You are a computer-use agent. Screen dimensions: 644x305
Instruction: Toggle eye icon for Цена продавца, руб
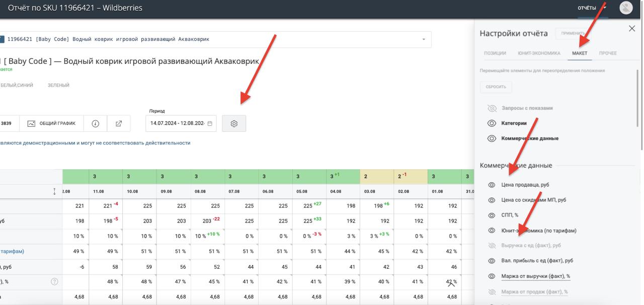(x=492, y=185)
